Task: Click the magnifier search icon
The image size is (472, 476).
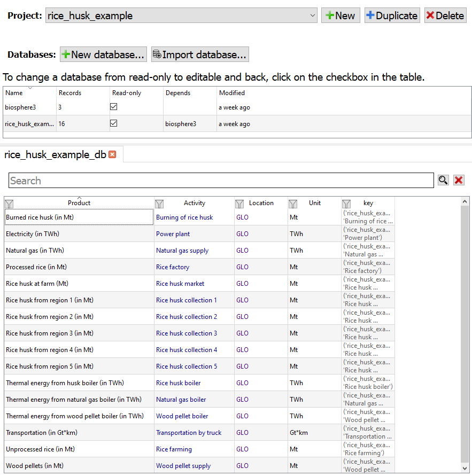Action: click(x=443, y=180)
